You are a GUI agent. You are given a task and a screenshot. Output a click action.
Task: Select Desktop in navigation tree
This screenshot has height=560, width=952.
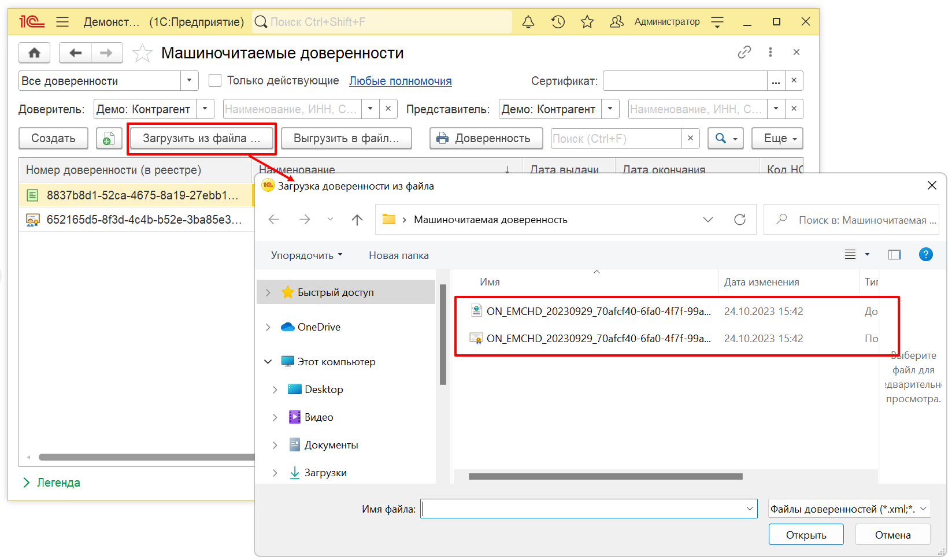[x=324, y=390]
